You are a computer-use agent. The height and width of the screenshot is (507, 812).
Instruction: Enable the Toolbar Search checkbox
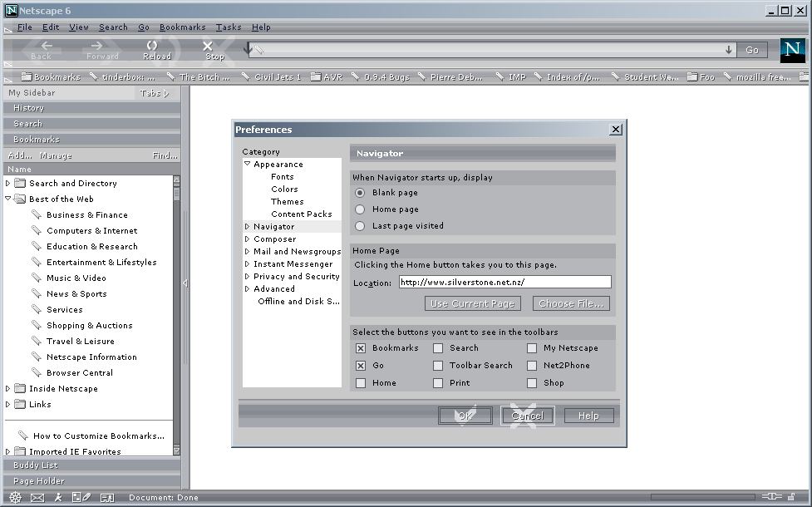(x=438, y=366)
